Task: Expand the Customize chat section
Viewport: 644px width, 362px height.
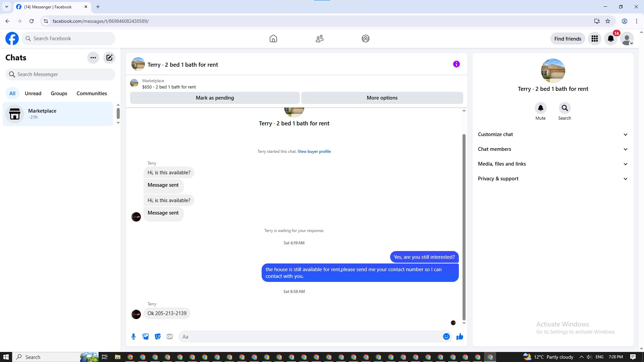Action: (x=553, y=134)
